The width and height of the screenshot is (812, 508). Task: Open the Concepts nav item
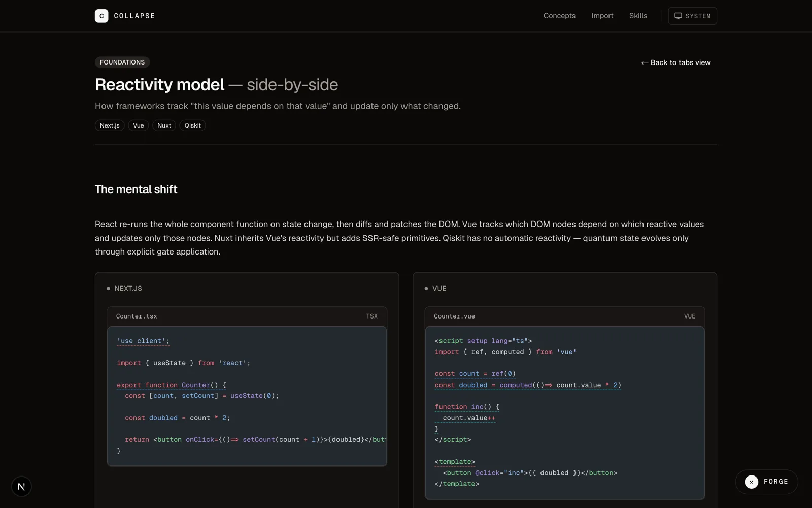pos(559,16)
